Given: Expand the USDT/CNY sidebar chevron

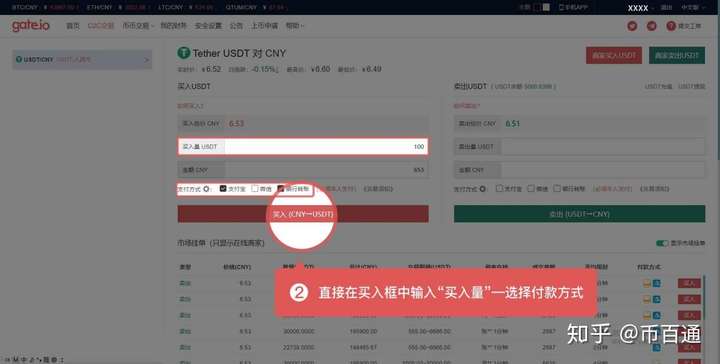Looking at the screenshot, I should pyautogui.click(x=146, y=60).
